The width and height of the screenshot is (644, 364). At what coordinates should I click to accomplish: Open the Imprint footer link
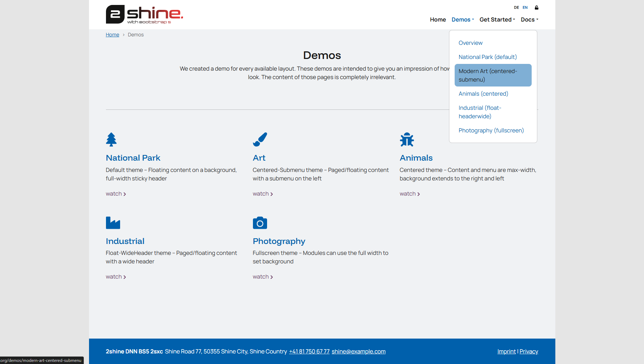(x=506, y=352)
